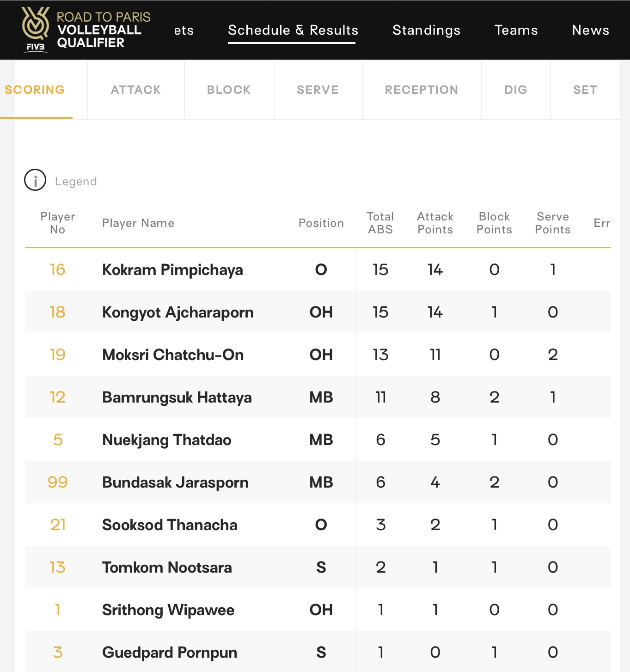Click on Moksri Chatchu-On name

pos(173,354)
